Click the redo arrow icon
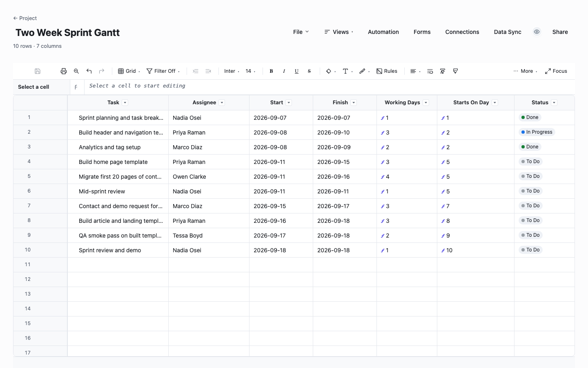The image size is (588, 368). click(x=102, y=71)
